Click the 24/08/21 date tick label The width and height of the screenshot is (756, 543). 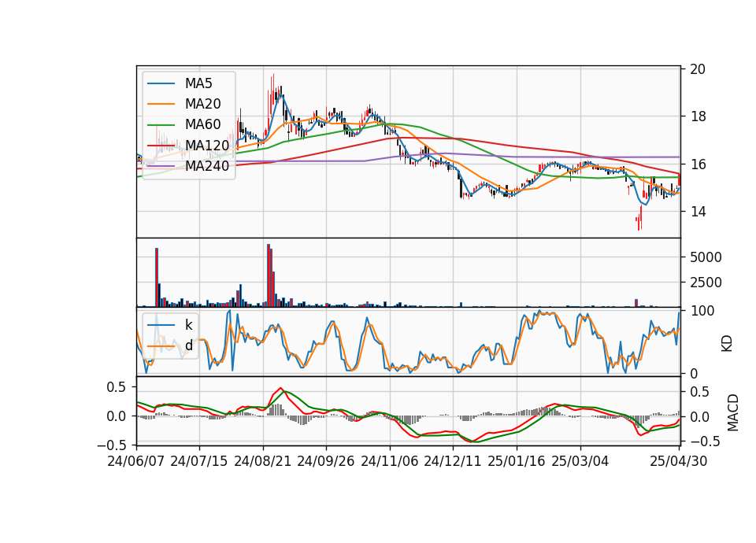[x=263, y=461]
